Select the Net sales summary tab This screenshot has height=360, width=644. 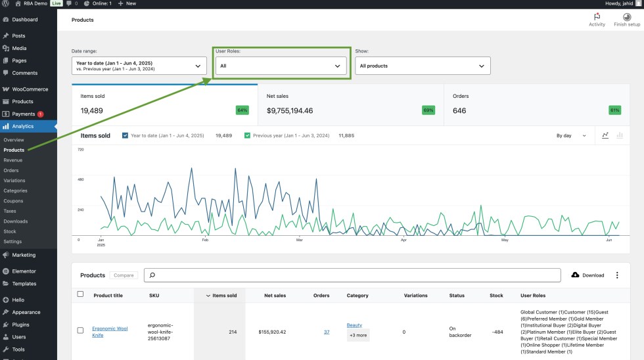pyautogui.click(x=350, y=104)
